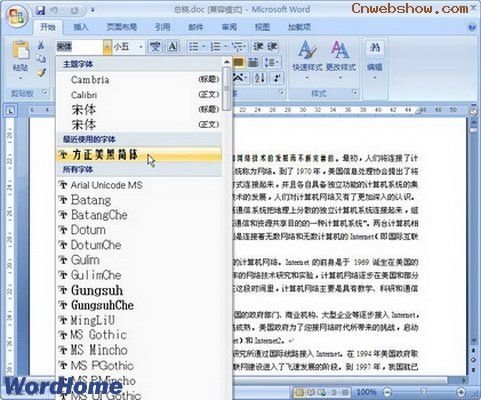Click the numbered list icon
This screenshot has width=481, height=400.
tap(215, 47)
